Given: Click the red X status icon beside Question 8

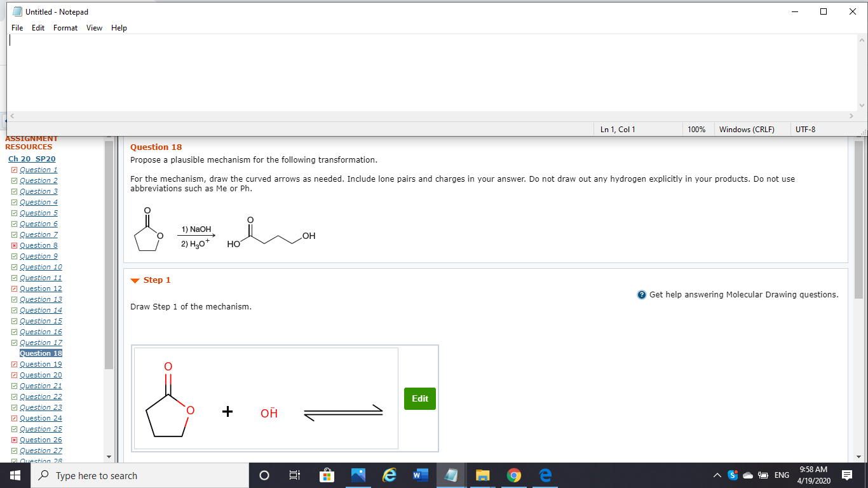Looking at the screenshot, I should pos(14,245).
